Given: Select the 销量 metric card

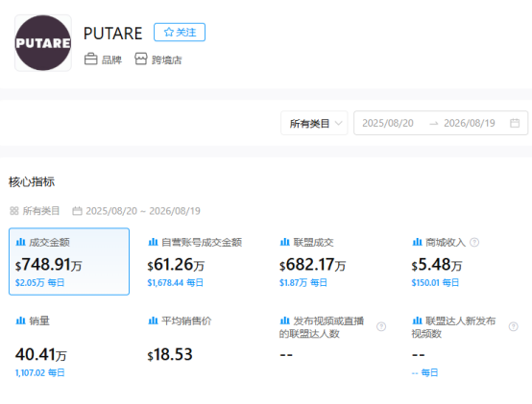Looking at the screenshot, I should 69,346.
